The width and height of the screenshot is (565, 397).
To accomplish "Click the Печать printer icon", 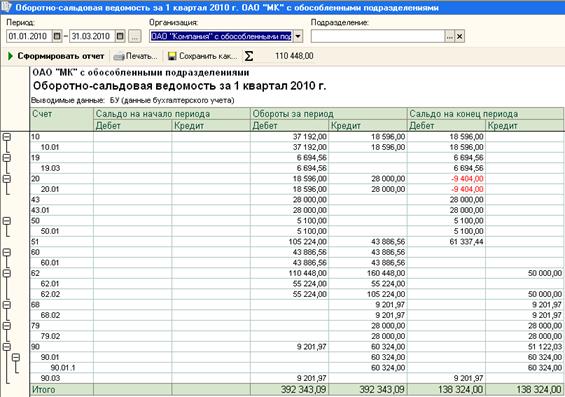I will 119,57.
